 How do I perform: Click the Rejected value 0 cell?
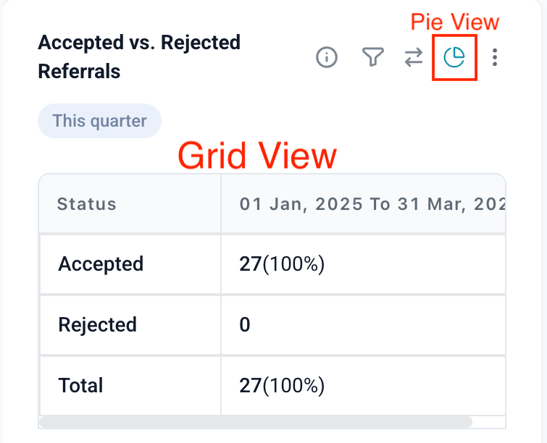coord(363,325)
